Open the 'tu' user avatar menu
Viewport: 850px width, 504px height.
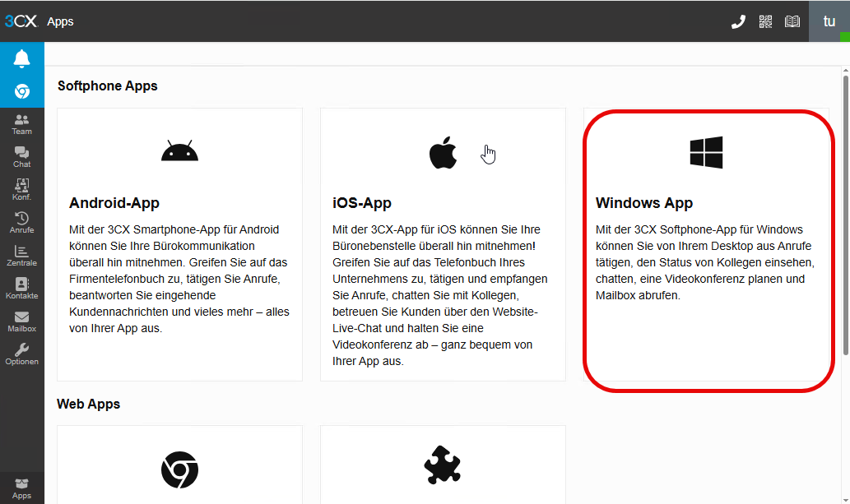coord(829,21)
